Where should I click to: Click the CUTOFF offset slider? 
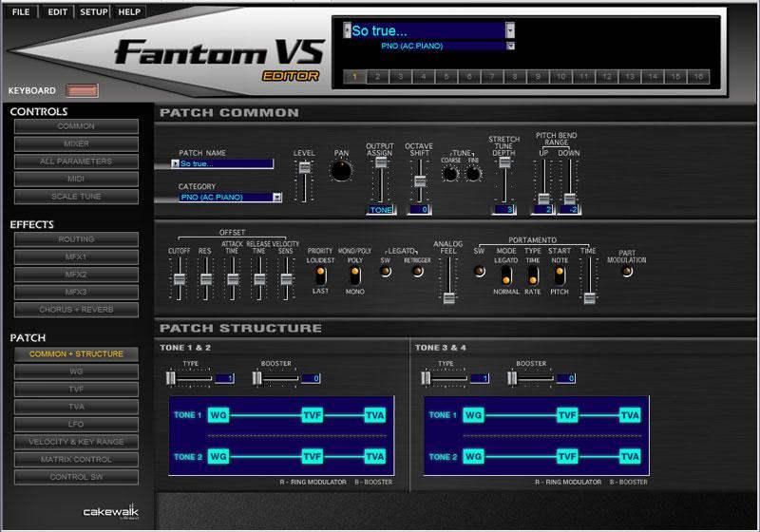click(180, 279)
